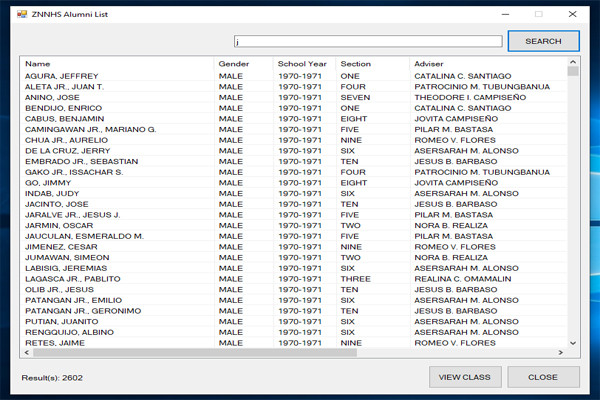Image resolution: width=600 pixels, height=400 pixels.
Task: Click the search text input field
Action: click(x=368, y=41)
